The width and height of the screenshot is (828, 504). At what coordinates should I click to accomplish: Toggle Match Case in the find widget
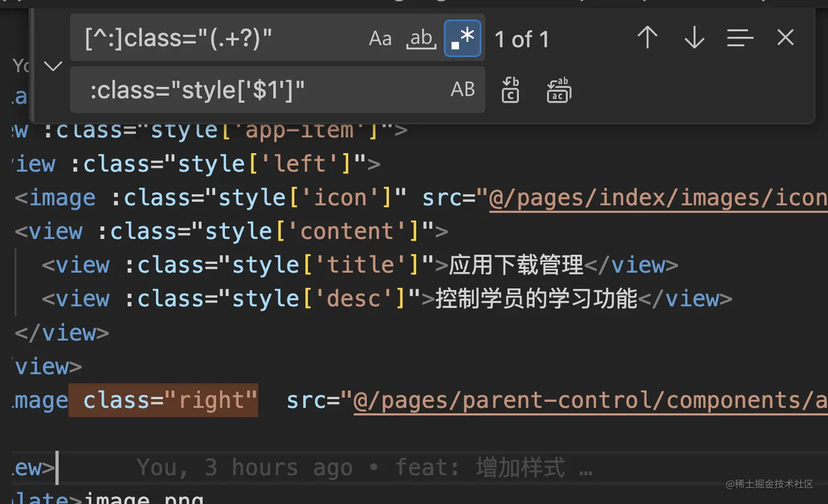point(380,38)
